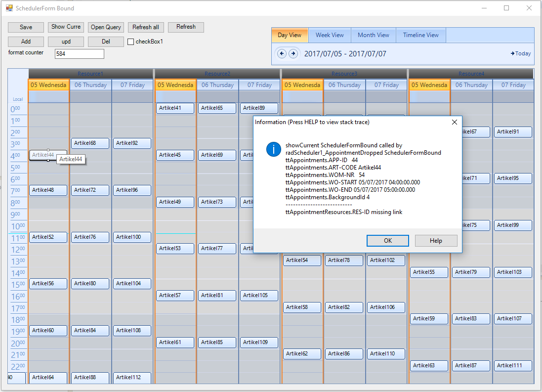Focus the format counter input field
Viewport: 542px width, 392px height.
click(79, 53)
